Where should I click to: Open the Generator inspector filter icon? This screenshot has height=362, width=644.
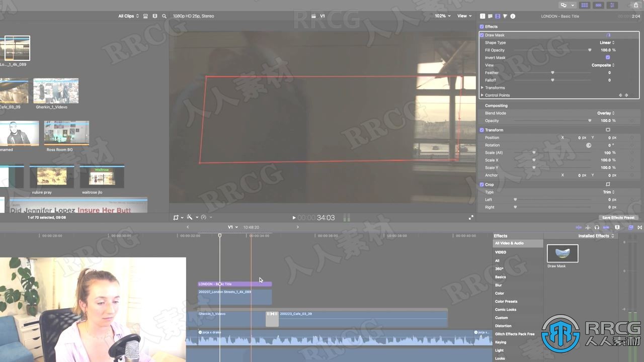pos(505,16)
